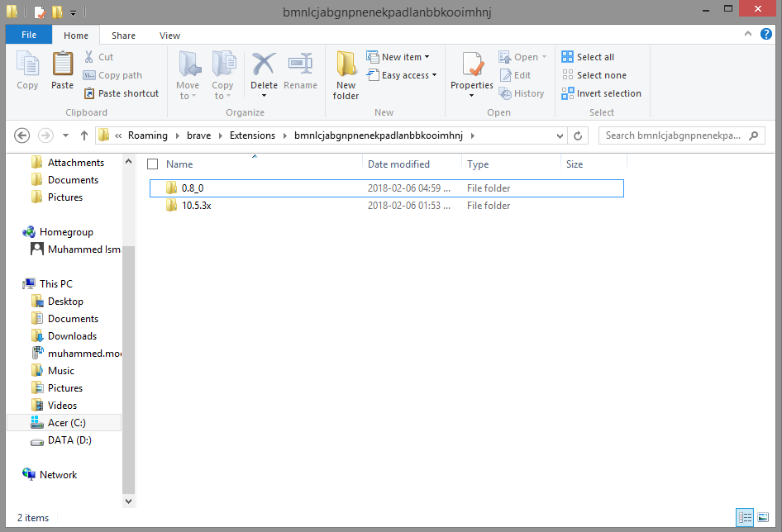The image size is (782, 532).
Task: Click the search magnifier icon
Action: pyautogui.click(x=754, y=135)
